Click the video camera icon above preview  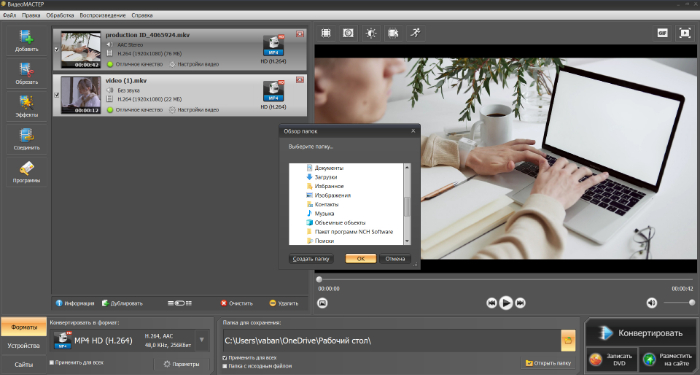[393, 33]
